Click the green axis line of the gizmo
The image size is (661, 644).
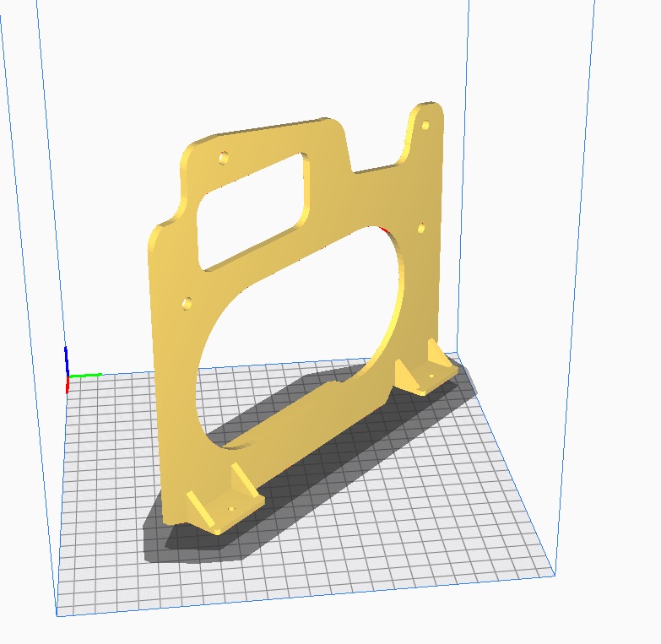85,375
